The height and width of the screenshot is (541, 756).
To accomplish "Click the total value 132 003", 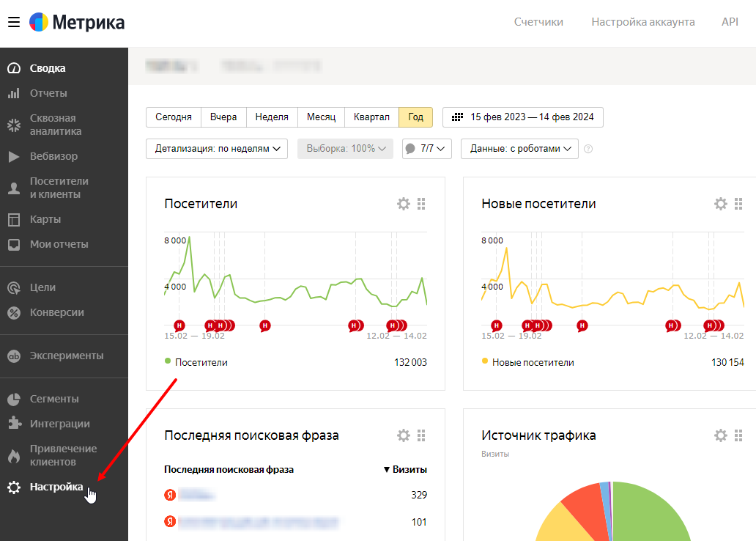I will pos(410,362).
